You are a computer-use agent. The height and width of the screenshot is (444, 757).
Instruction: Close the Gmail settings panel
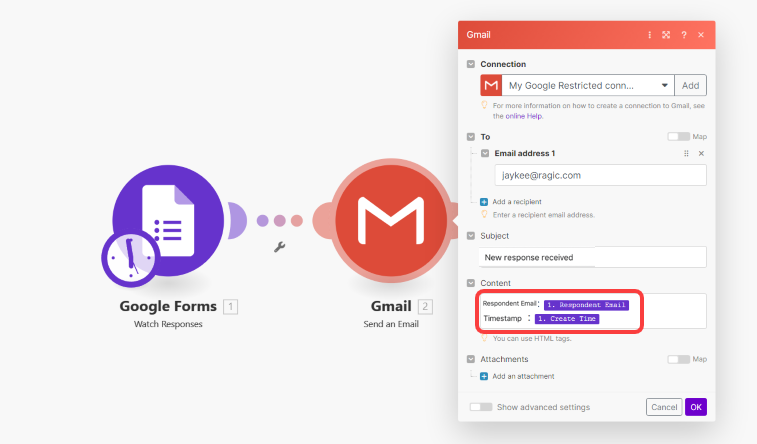[701, 35]
